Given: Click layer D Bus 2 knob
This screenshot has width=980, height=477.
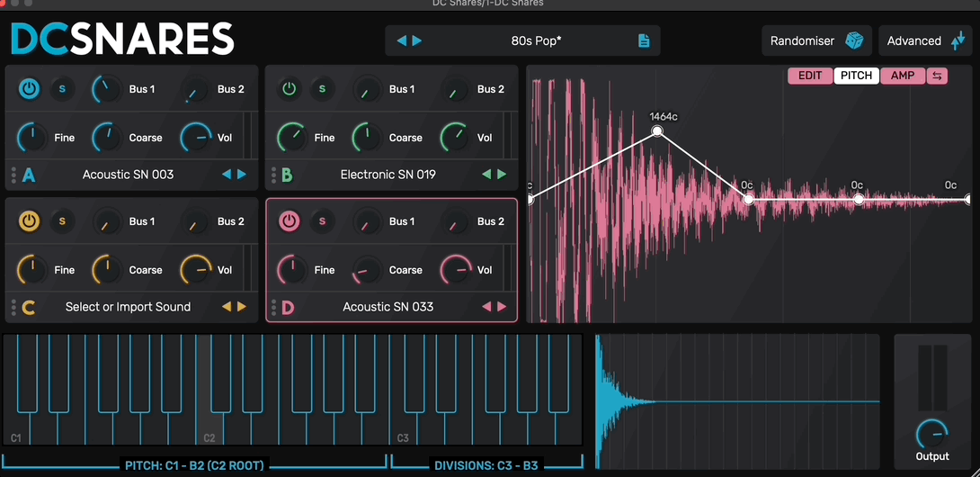Looking at the screenshot, I should tap(455, 221).
